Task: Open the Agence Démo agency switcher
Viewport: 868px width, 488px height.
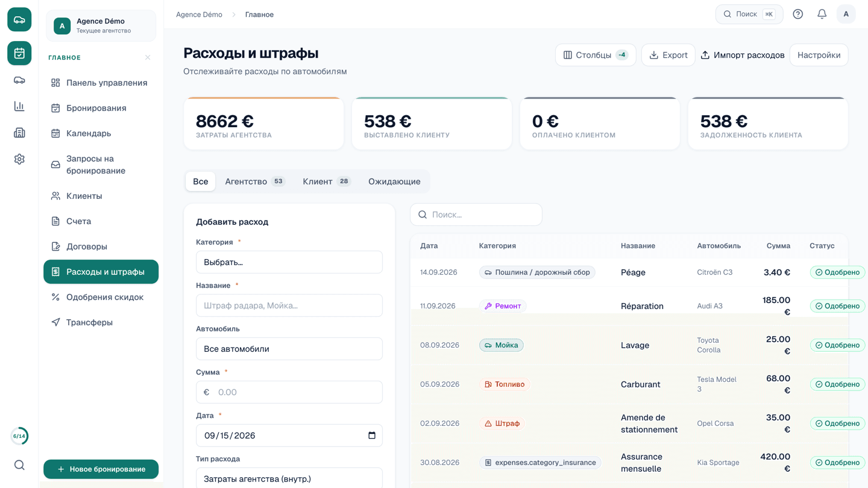Action: tap(101, 26)
